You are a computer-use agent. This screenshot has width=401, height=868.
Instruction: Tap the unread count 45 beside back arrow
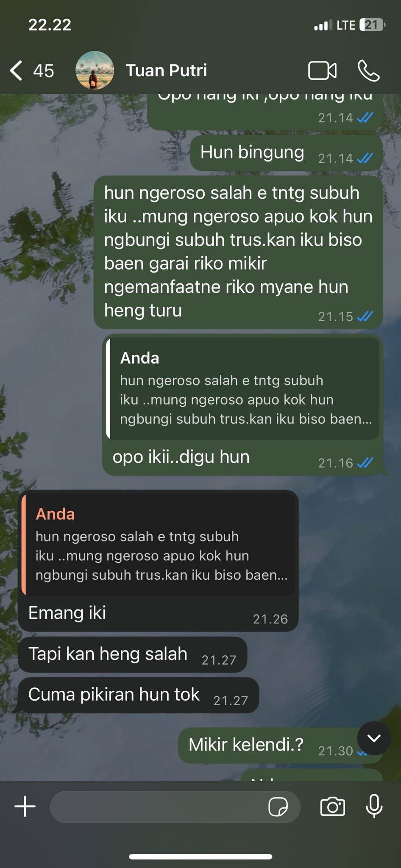(x=44, y=71)
